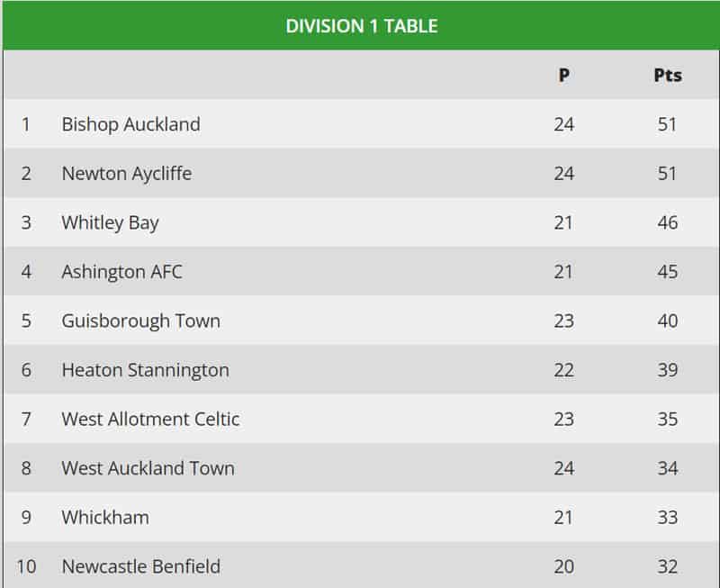This screenshot has width=720, height=588.
Task: Select rank number 10 in table
Action: click(26, 566)
